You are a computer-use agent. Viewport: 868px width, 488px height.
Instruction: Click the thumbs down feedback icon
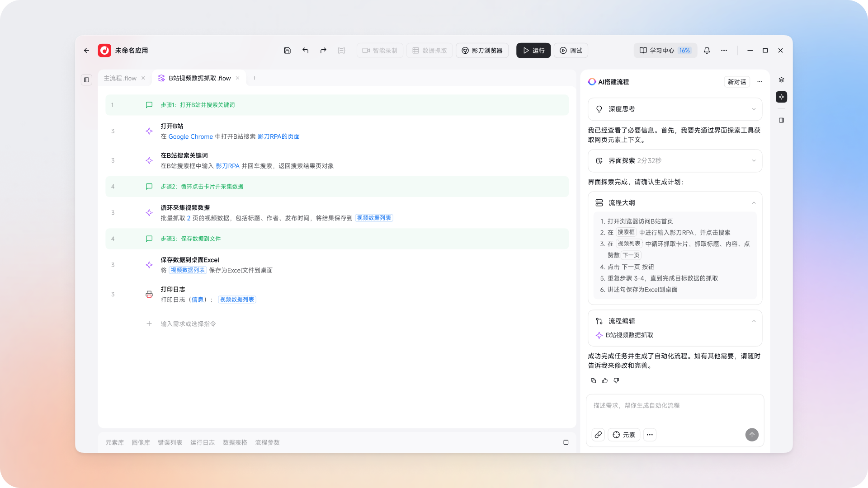tap(616, 380)
